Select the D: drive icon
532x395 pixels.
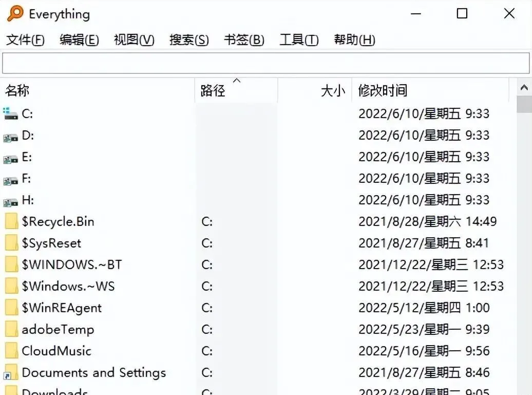[10, 137]
